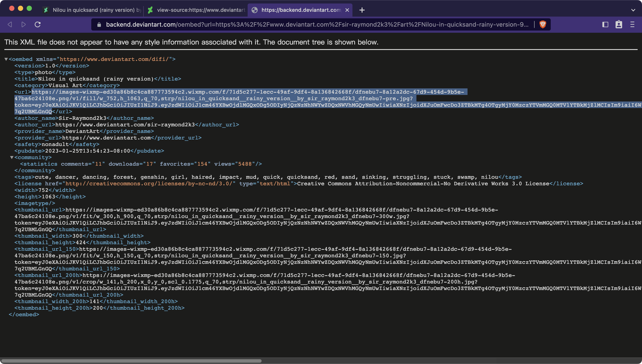Viewport: 642px width, 364px height.
Task: Collapse the oembed root node
Action: point(6,59)
